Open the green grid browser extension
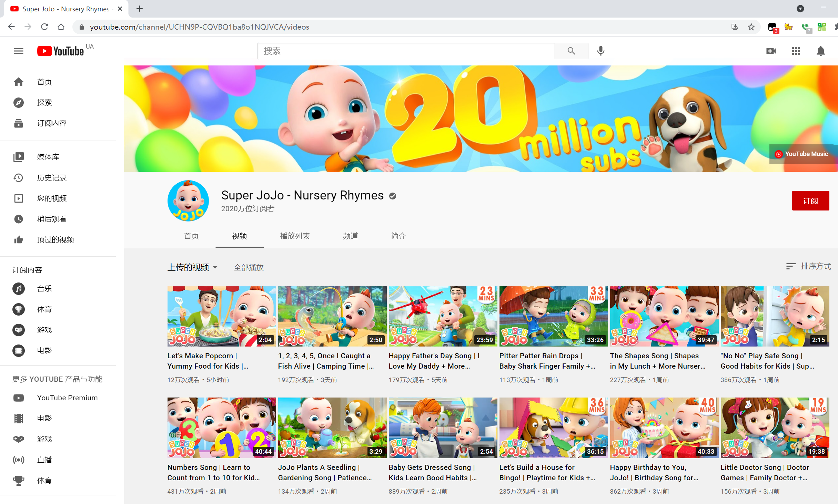The width and height of the screenshot is (838, 504). [x=822, y=27]
